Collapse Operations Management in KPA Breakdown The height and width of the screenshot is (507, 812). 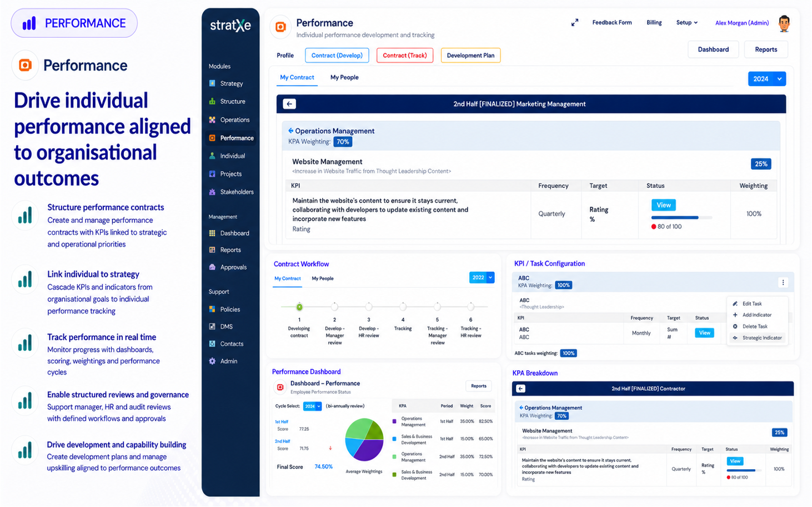coord(521,407)
